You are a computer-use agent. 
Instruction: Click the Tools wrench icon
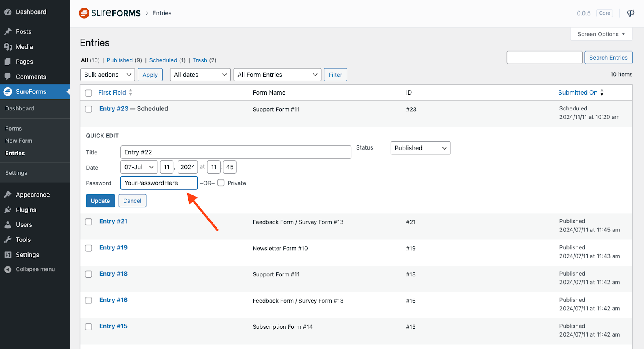8,240
